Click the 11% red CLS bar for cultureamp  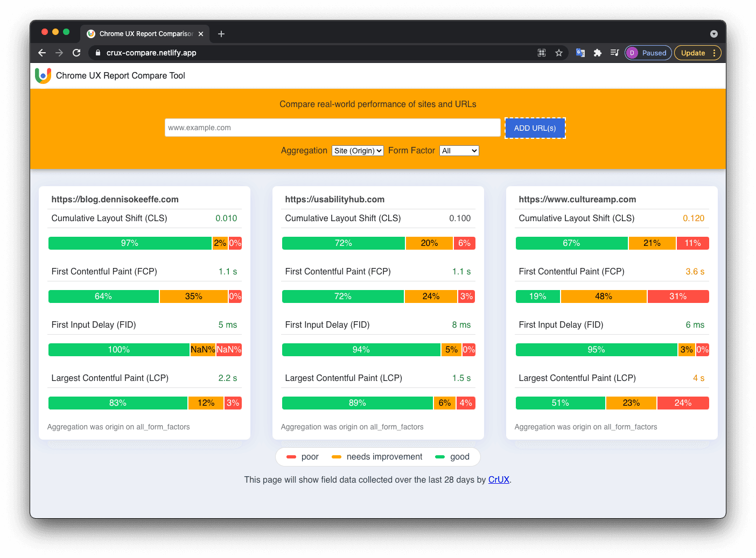(693, 243)
